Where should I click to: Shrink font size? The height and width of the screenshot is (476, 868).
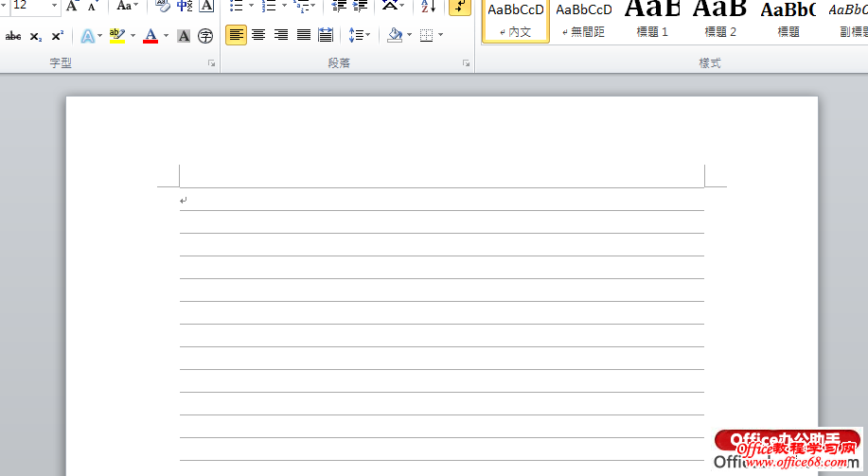pos(92,6)
